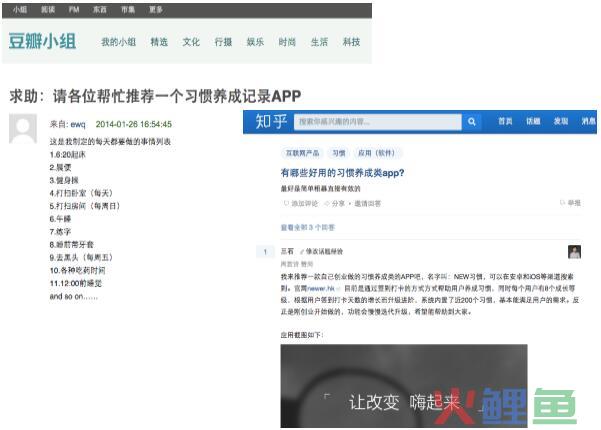Image resolution: width=601 pixels, height=430 pixels.
Task: Click the text 应用截图如下
Action: 302,335
